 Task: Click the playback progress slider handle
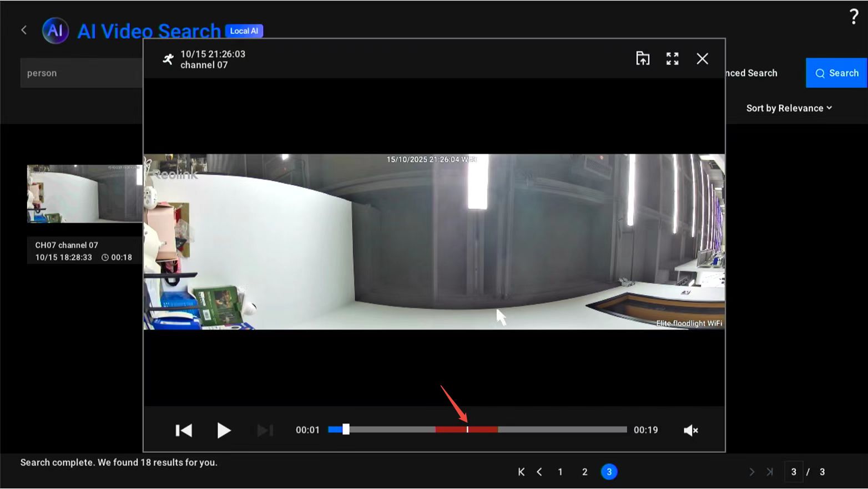[x=346, y=430]
